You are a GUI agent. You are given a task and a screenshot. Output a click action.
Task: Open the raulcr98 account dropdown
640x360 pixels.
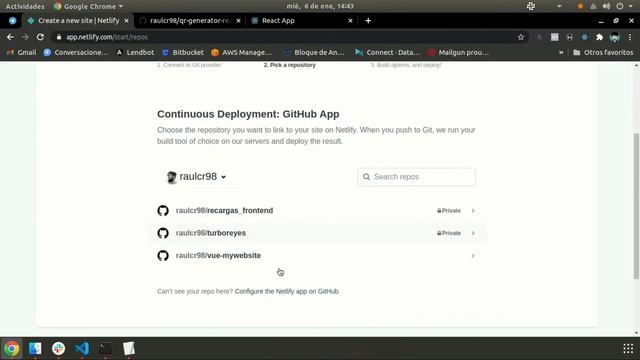pos(196,177)
